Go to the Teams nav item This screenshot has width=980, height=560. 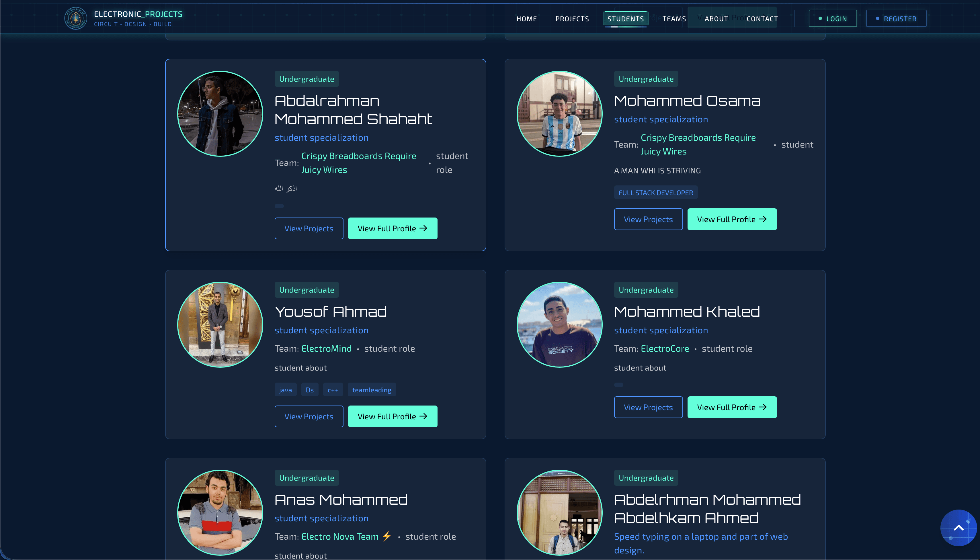(674, 19)
